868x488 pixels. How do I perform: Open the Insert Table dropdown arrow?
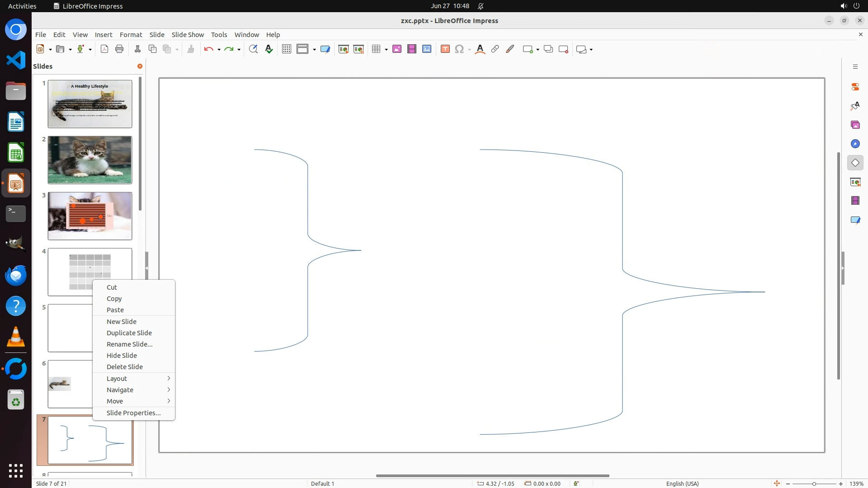point(386,49)
